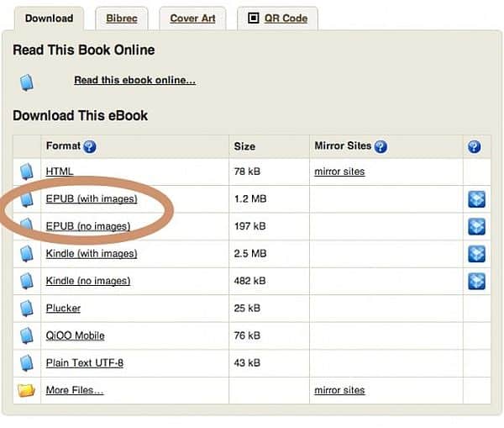
Task: Download the QiOO Mobile format
Action: pyautogui.click(x=76, y=336)
